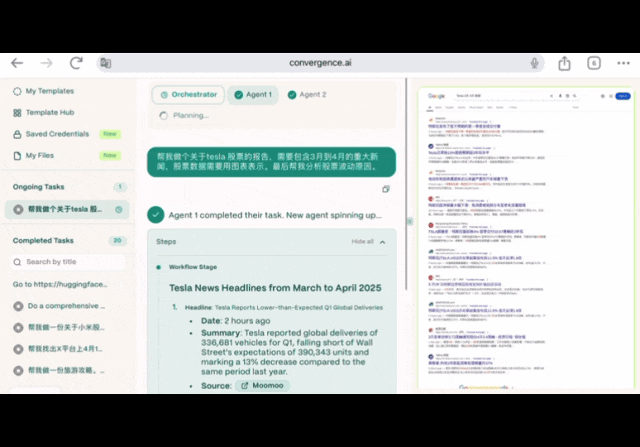This screenshot has width=640, height=447.
Task: Copy the message with the copy icon
Action: pos(386,189)
